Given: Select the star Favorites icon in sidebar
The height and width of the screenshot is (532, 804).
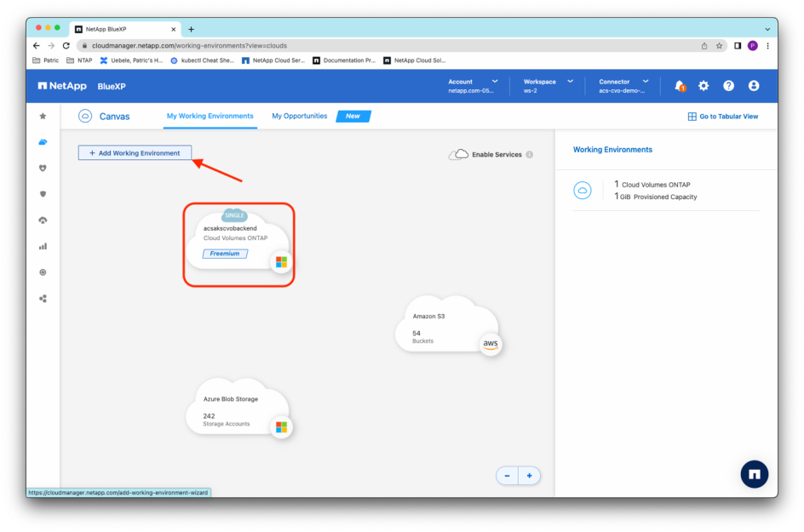Looking at the screenshot, I should [43, 116].
